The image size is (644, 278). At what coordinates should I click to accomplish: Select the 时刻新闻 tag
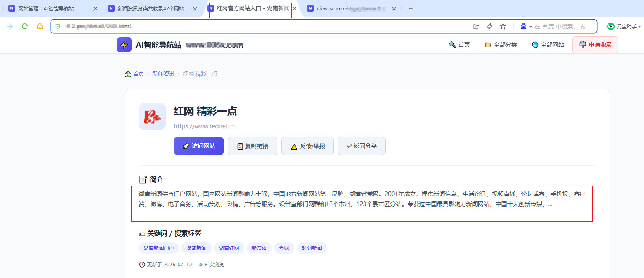click(312, 248)
